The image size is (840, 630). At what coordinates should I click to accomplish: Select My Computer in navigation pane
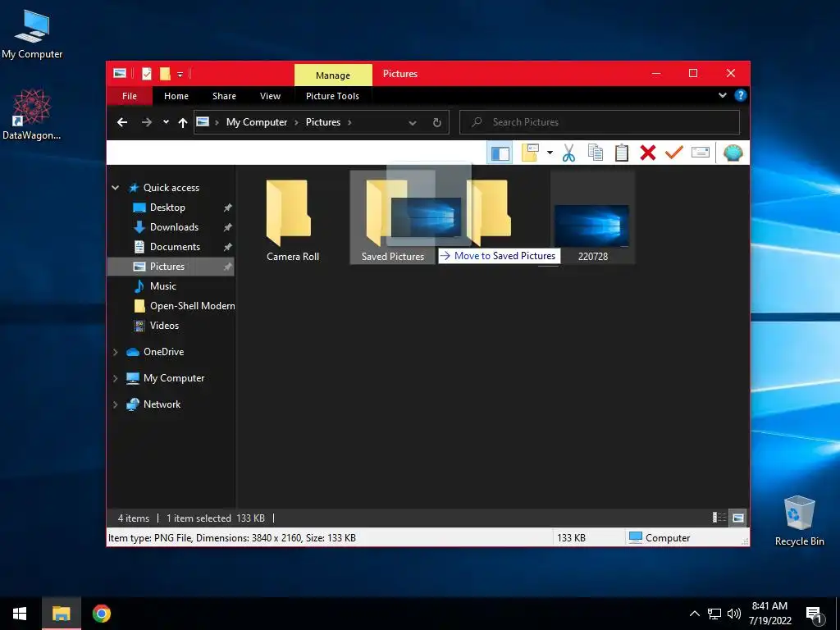pos(174,378)
